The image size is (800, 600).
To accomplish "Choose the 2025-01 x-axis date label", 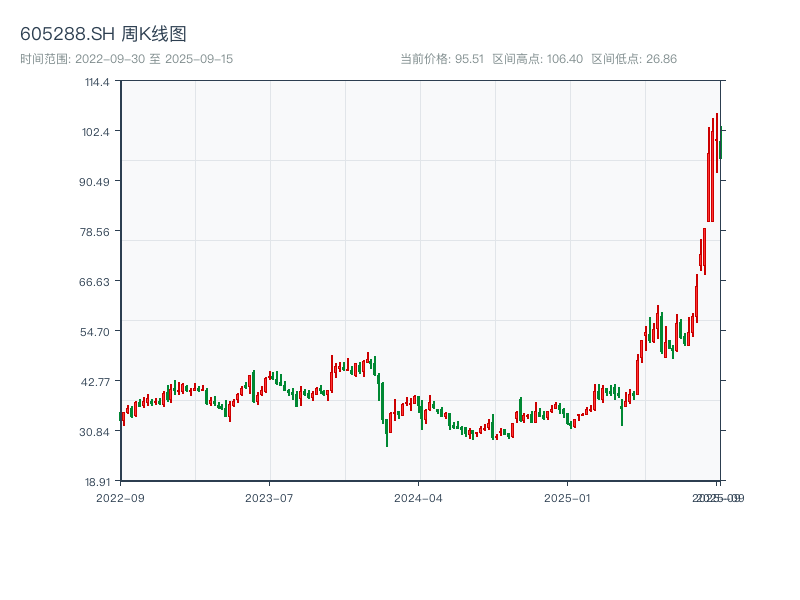I will 569,497.
